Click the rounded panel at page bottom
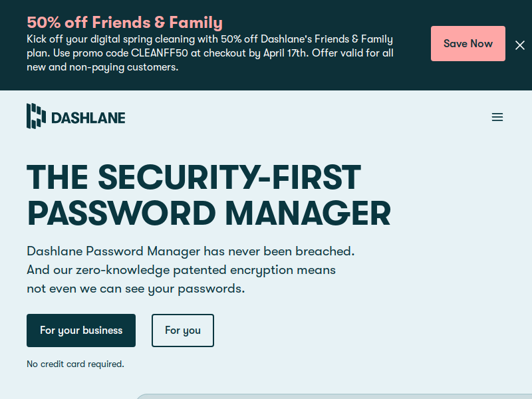The width and height of the screenshot is (532, 399). click(x=334, y=396)
